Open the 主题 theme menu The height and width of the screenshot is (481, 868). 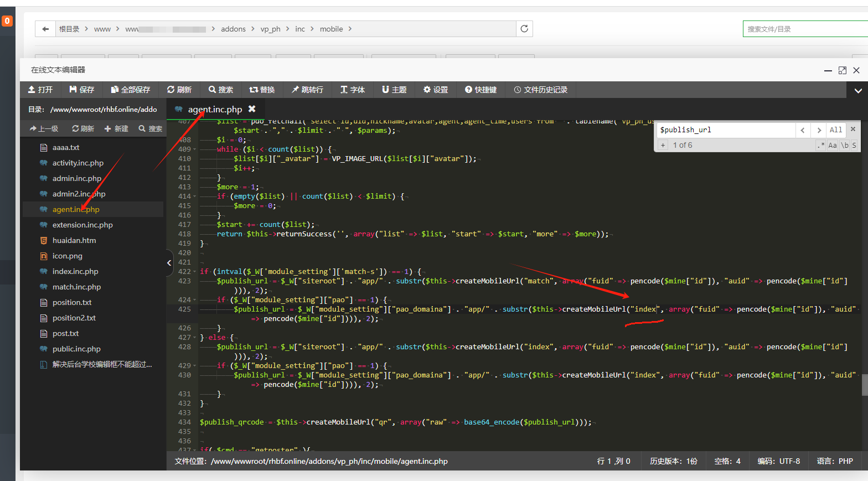(394, 90)
